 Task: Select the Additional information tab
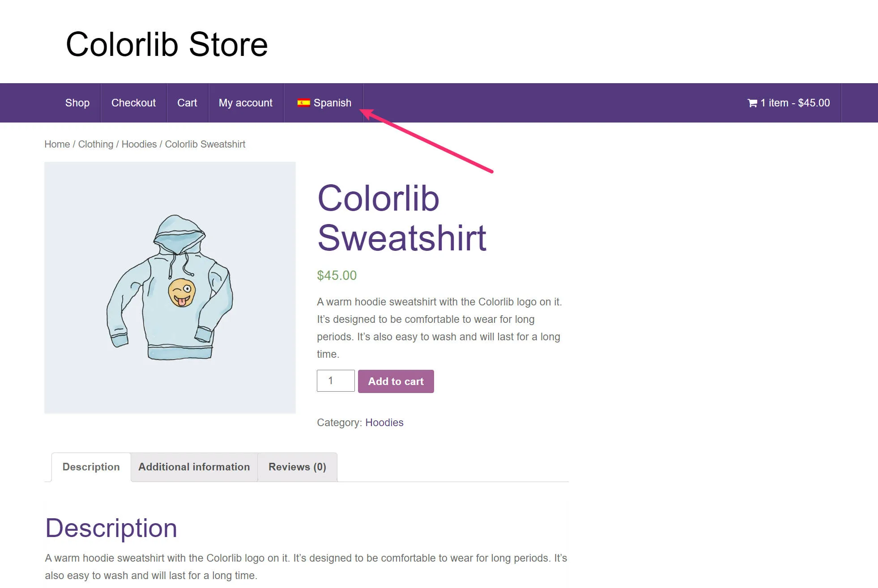(x=194, y=466)
